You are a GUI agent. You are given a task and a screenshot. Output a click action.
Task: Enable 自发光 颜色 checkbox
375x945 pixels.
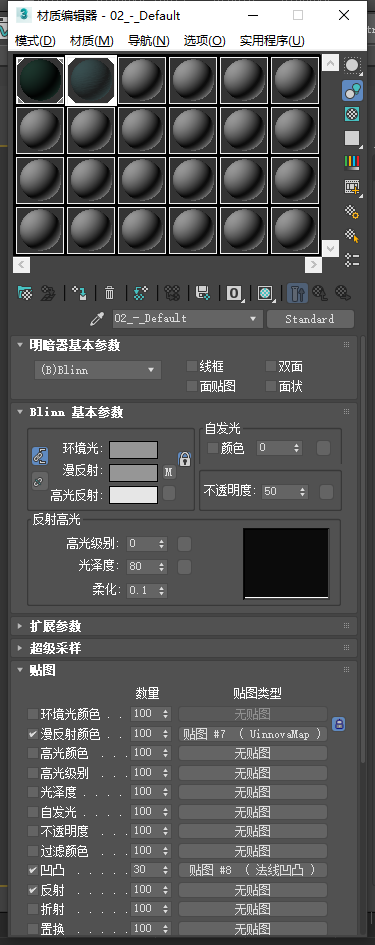pos(212,448)
